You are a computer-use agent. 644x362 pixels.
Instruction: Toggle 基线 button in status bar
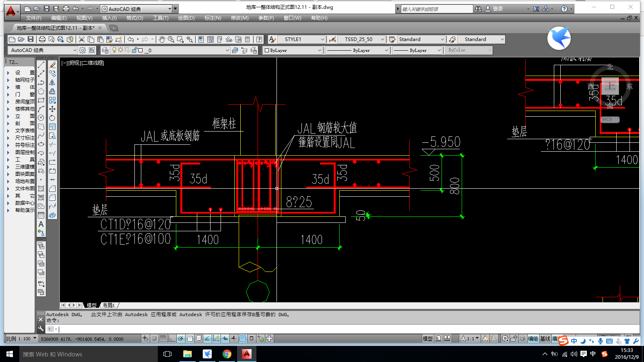545,339
